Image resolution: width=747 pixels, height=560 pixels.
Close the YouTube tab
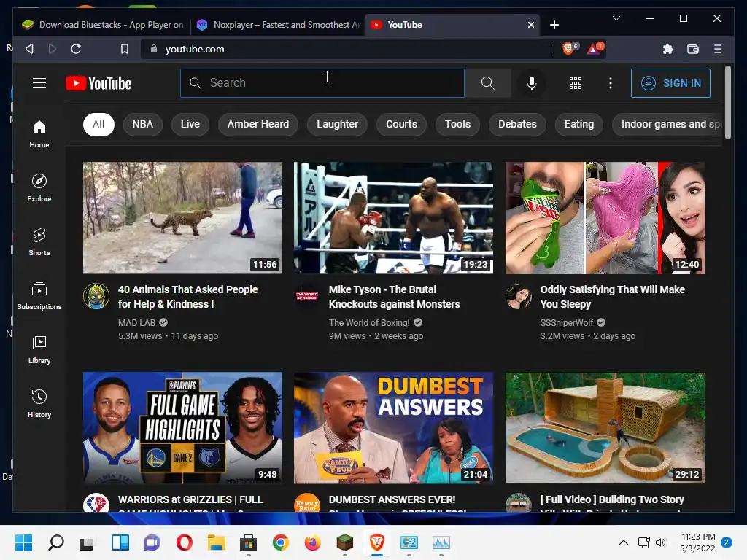tap(531, 25)
